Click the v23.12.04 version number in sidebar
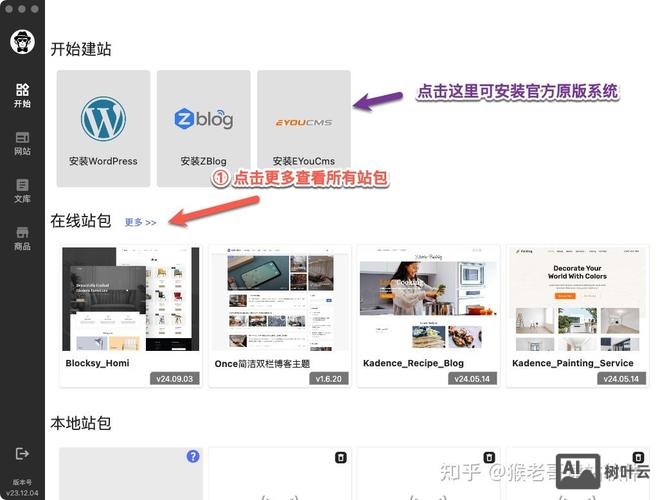 22,493
